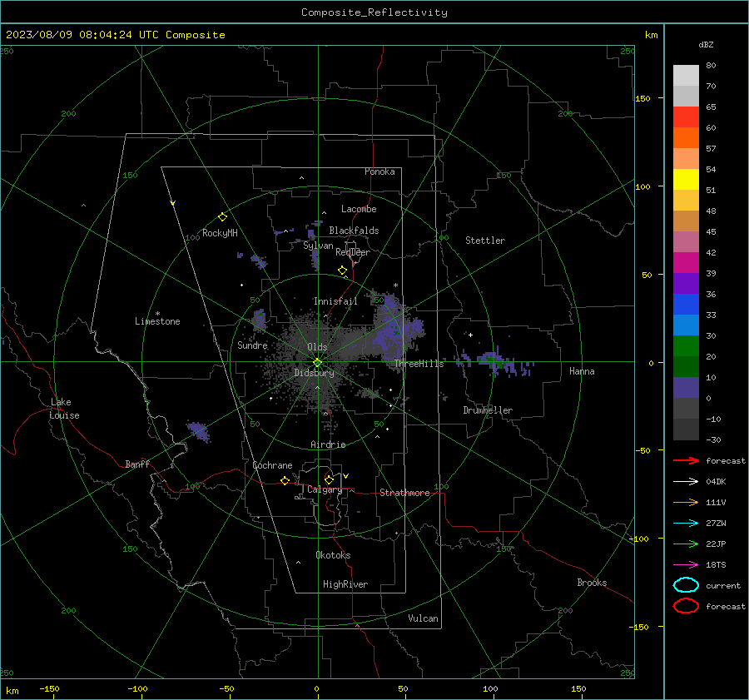Click the Didsbury city label
The width and height of the screenshot is (749, 700).
314,373
